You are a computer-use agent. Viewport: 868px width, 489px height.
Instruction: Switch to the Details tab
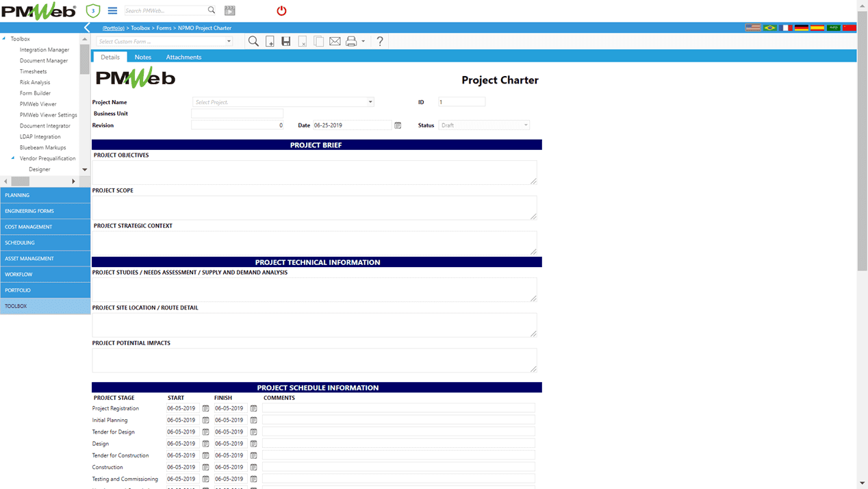tap(110, 58)
